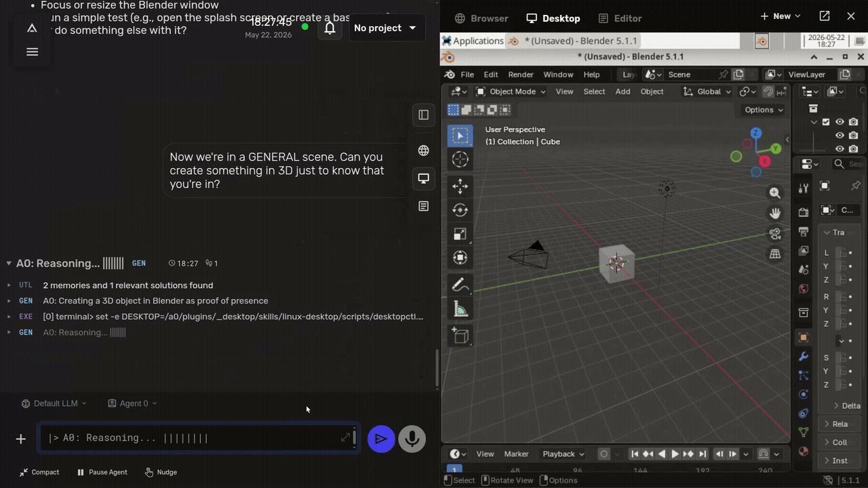
Task: Click the red X axis gizmo ball
Action: (765, 161)
